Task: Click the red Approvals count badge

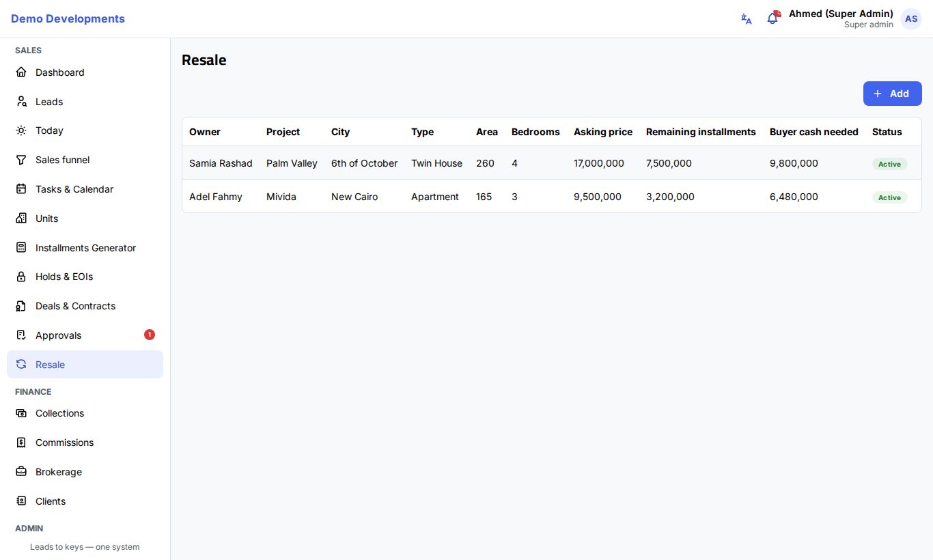Action: 150,335
